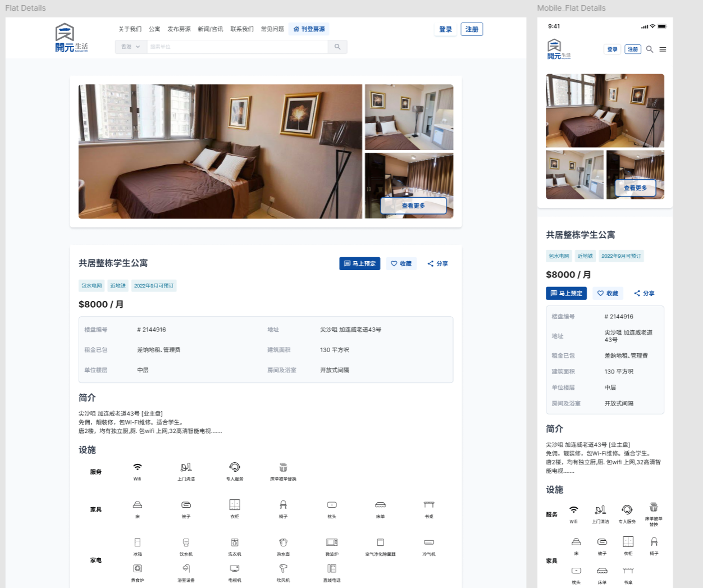Click the 枕头 pillow icon in desktop frame
The image size is (703, 588).
(332, 504)
